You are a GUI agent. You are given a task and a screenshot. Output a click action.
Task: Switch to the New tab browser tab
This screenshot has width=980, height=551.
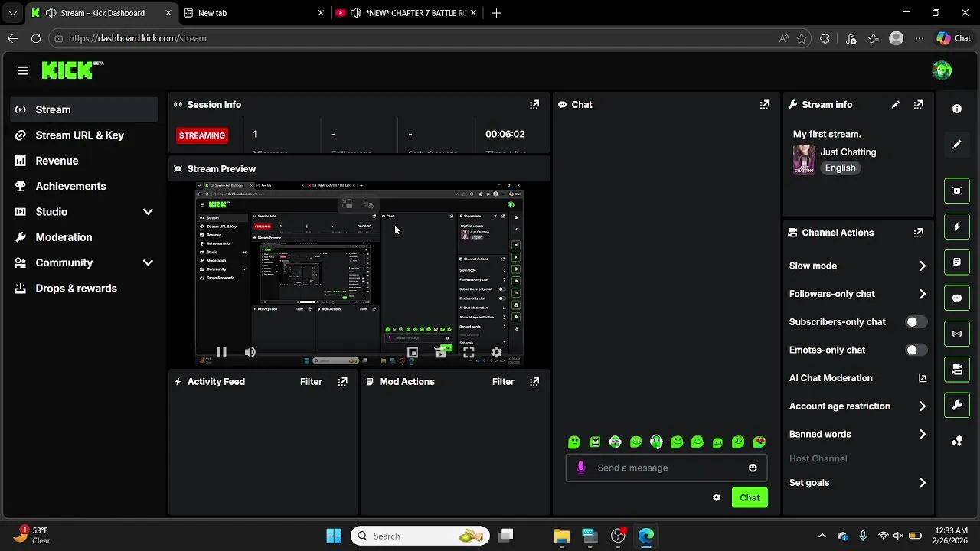coord(254,13)
